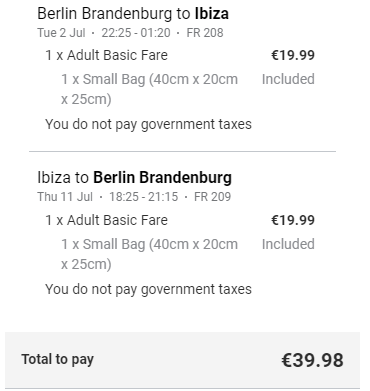370x391 pixels.
Task: Click the 22:25 - 01:20 departure times
Action: 136,33
